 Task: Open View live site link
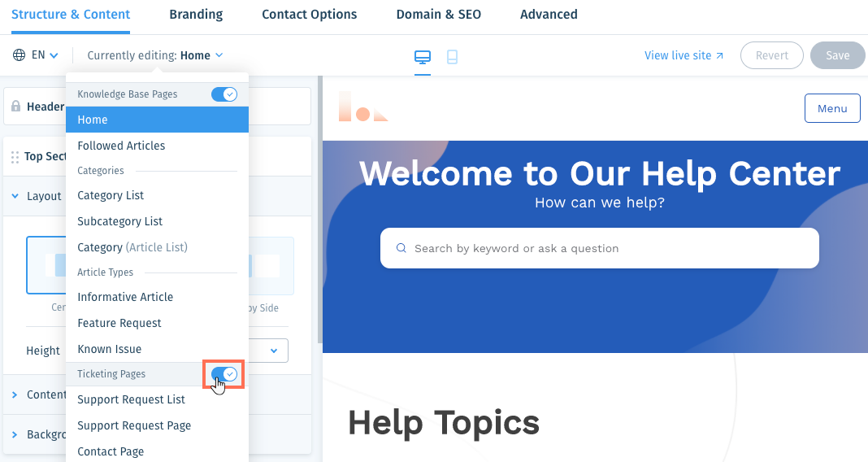[684, 55]
